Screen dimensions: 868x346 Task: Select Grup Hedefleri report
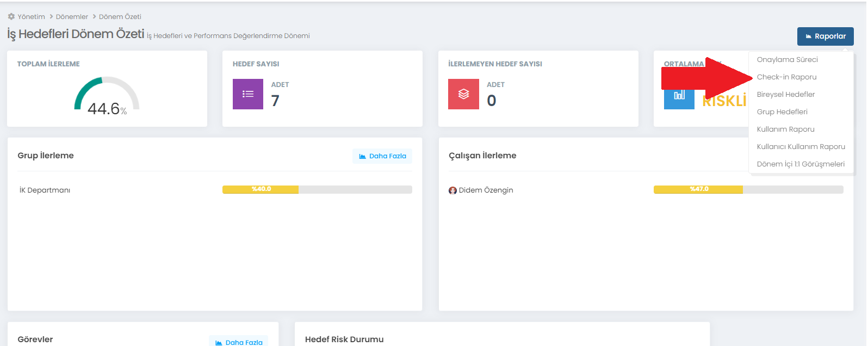(782, 112)
